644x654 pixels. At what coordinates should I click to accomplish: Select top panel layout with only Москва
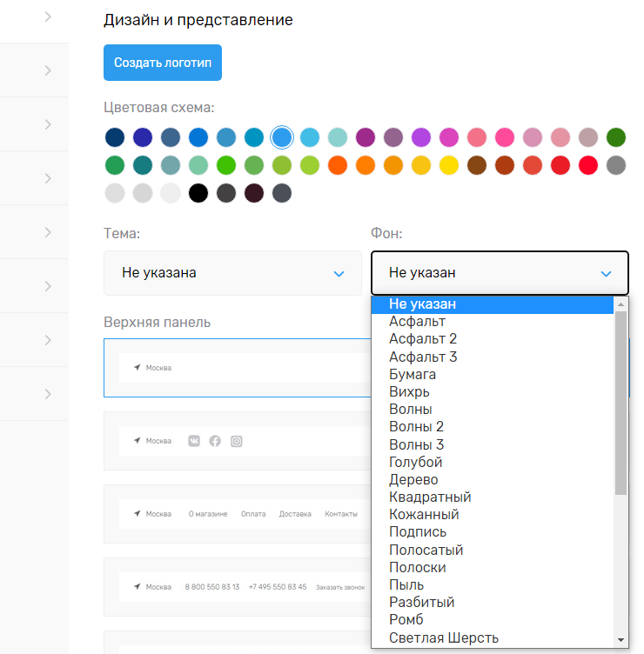238,368
